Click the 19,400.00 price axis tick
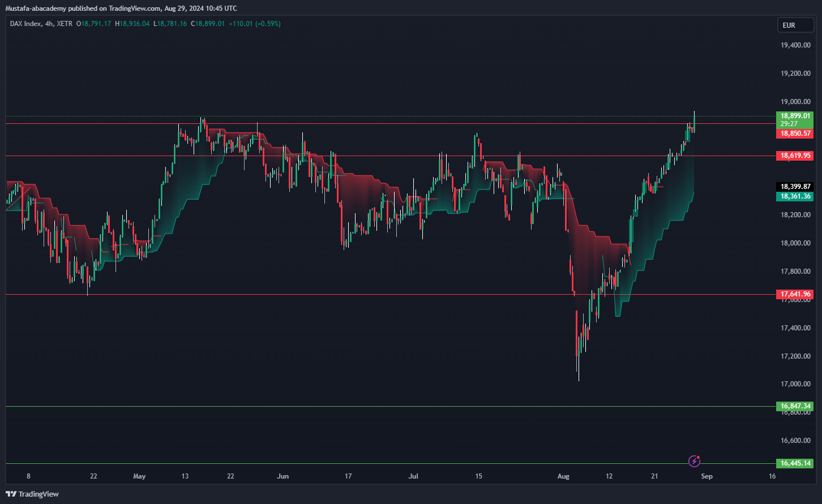Viewport: 822px width, 504px height. (x=796, y=45)
